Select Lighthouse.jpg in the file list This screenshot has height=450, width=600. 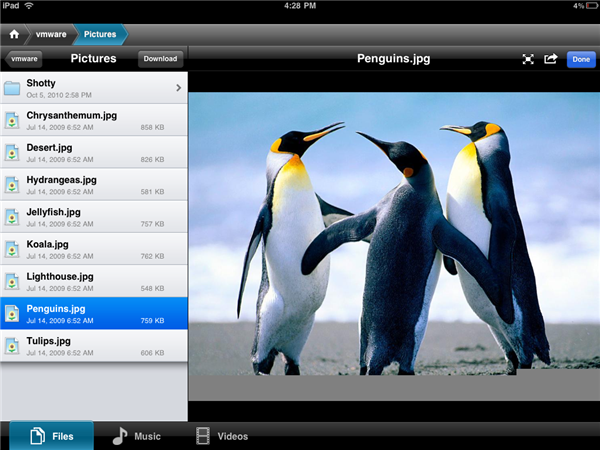(x=95, y=281)
